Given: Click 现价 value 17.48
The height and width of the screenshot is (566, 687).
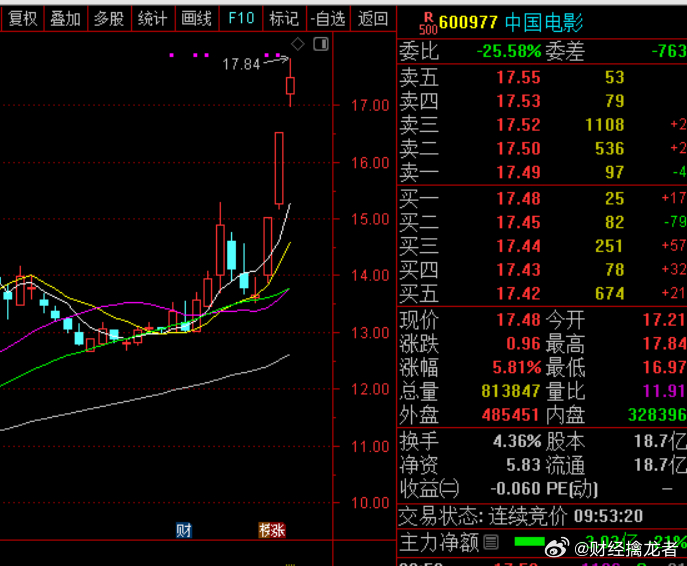Looking at the screenshot, I should (518, 320).
